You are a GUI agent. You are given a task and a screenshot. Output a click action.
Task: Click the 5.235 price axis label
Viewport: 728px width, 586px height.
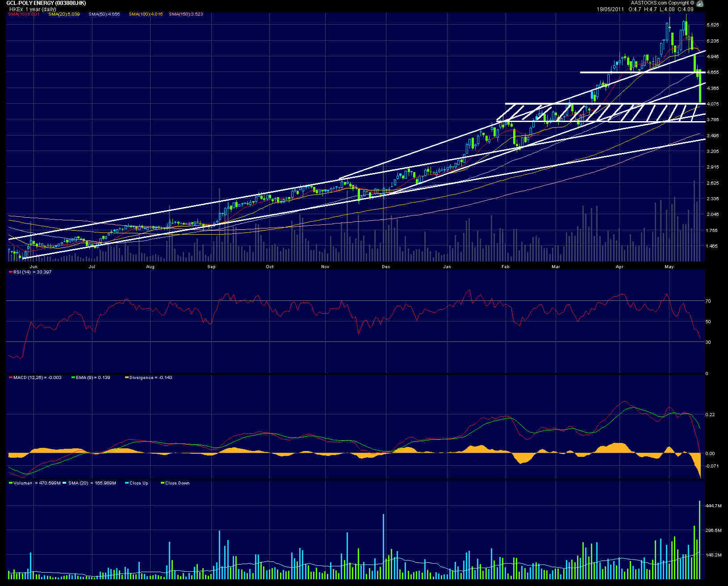(x=713, y=41)
